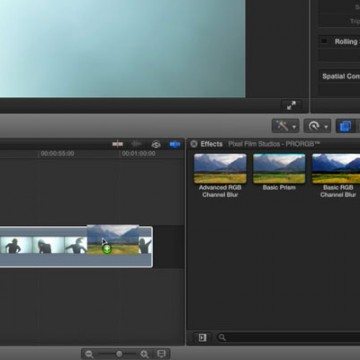Click the Effects browser search field

point(288,338)
